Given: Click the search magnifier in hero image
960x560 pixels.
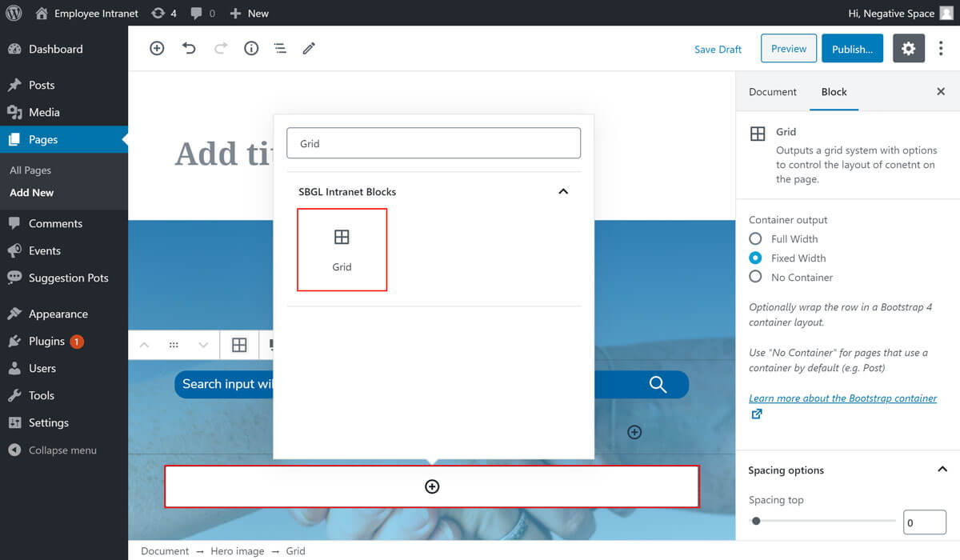Looking at the screenshot, I should pyautogui.click(x=658, y=385).
